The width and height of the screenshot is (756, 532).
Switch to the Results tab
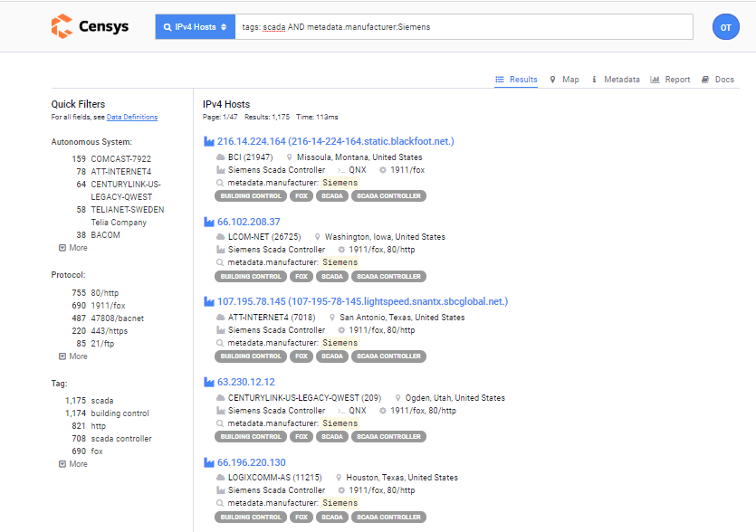(516, 80)
